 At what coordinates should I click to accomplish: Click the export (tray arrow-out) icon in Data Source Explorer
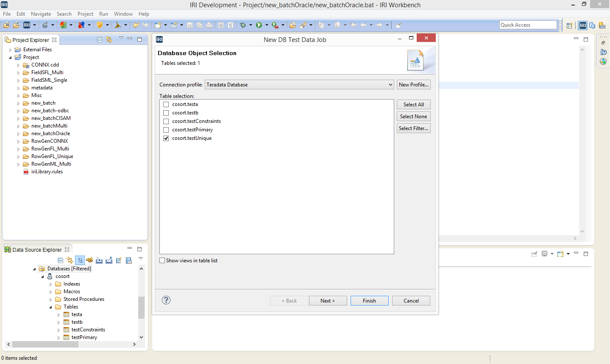click(109, 260)
